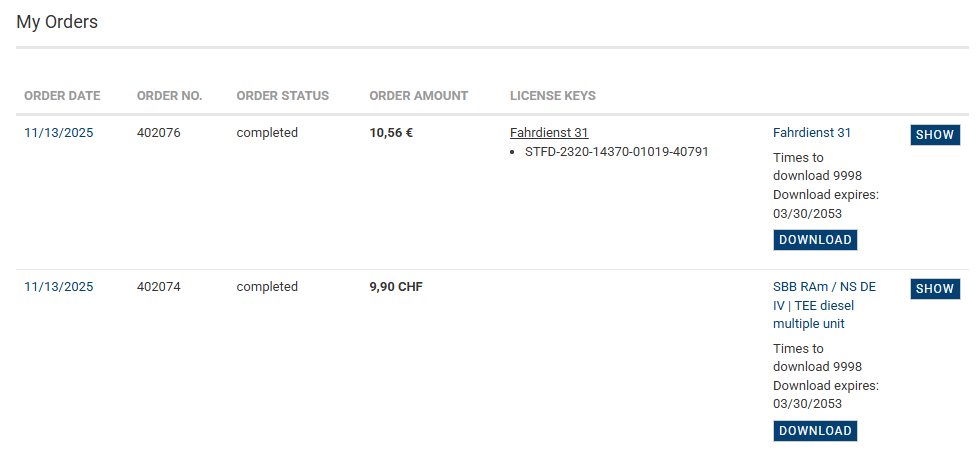Download the SBB RAm TEE diesel unit
The height and width of the screenshot is (461, 979).
(815, 431)
